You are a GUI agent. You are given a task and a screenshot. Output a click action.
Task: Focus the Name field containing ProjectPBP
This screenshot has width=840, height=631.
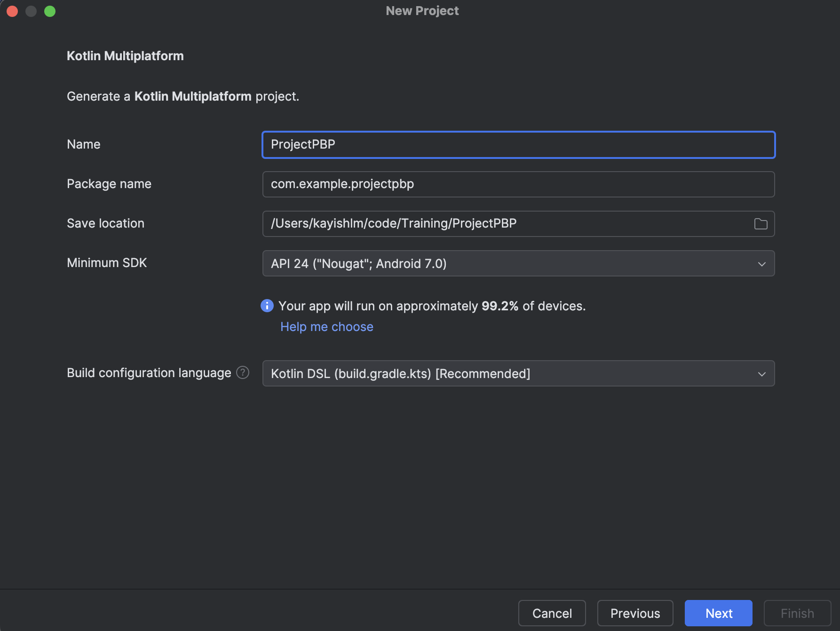(517, 145)
